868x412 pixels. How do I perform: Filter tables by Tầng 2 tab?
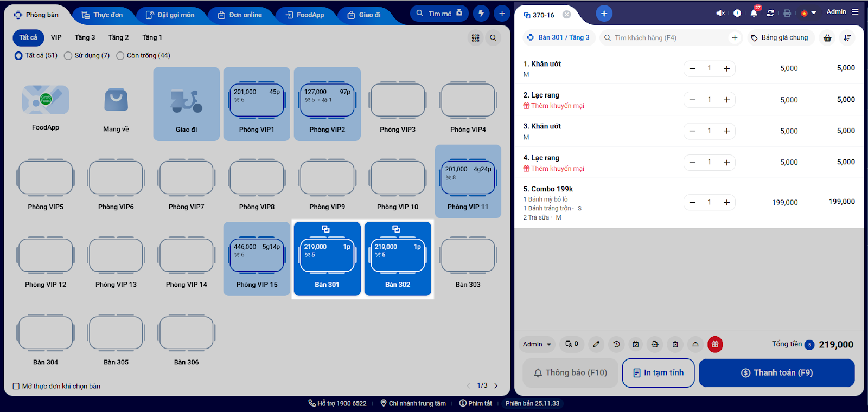click(x=119, y=37)
